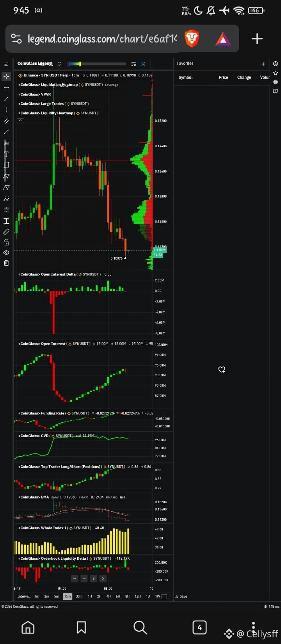The width and height of the screenshot is (281, 644).
Task: Sort favorites by Change column
Action: coord(244,77)
